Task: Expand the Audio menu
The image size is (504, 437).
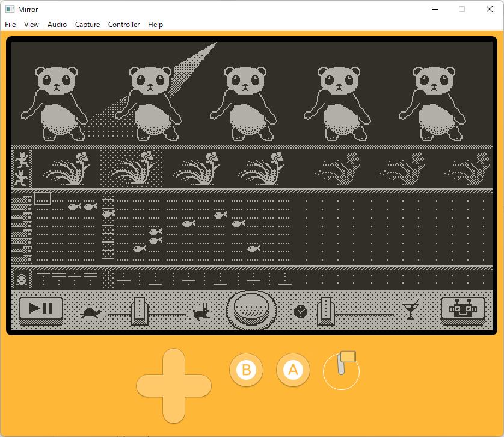Action: point(57,25)
